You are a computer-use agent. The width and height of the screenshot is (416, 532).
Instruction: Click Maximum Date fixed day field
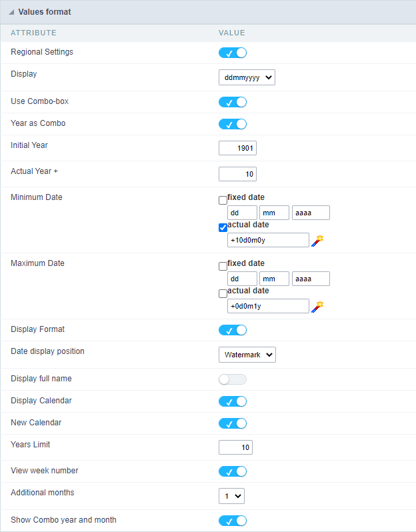242,279
